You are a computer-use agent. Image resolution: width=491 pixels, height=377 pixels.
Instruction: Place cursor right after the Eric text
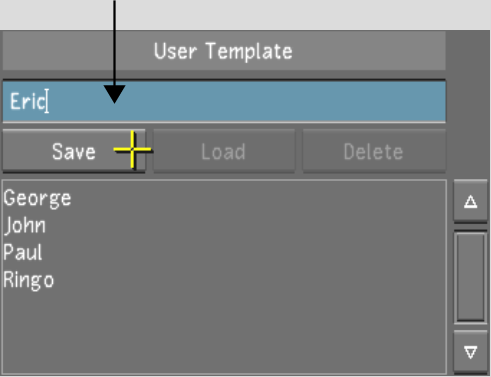pos(48,101)
